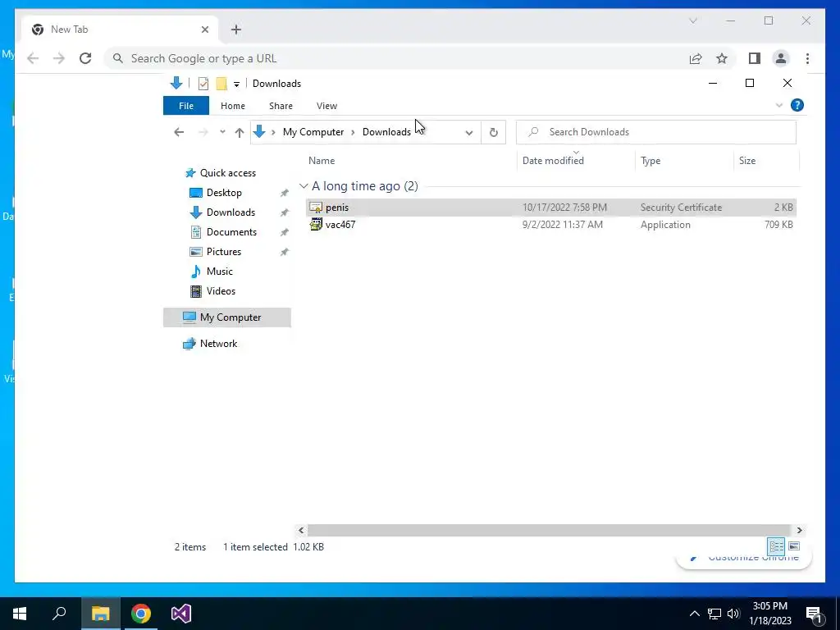Open taskbar search

[59, 614]
